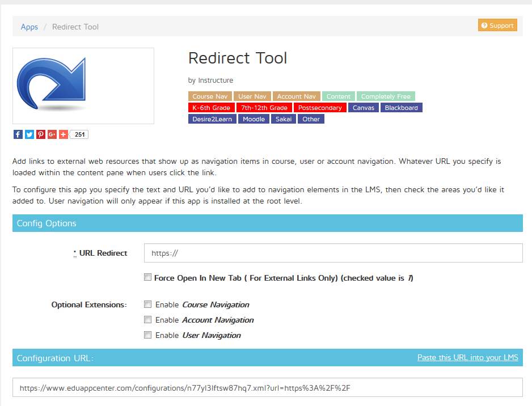Select the K-6th Grade tag

pos(211,108)
